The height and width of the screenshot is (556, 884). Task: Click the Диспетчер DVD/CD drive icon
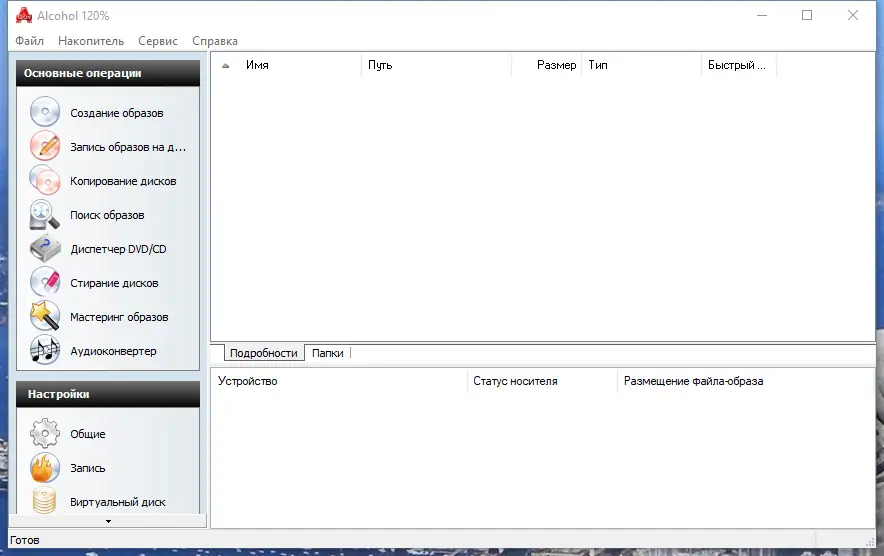click(x=45, y=248)
